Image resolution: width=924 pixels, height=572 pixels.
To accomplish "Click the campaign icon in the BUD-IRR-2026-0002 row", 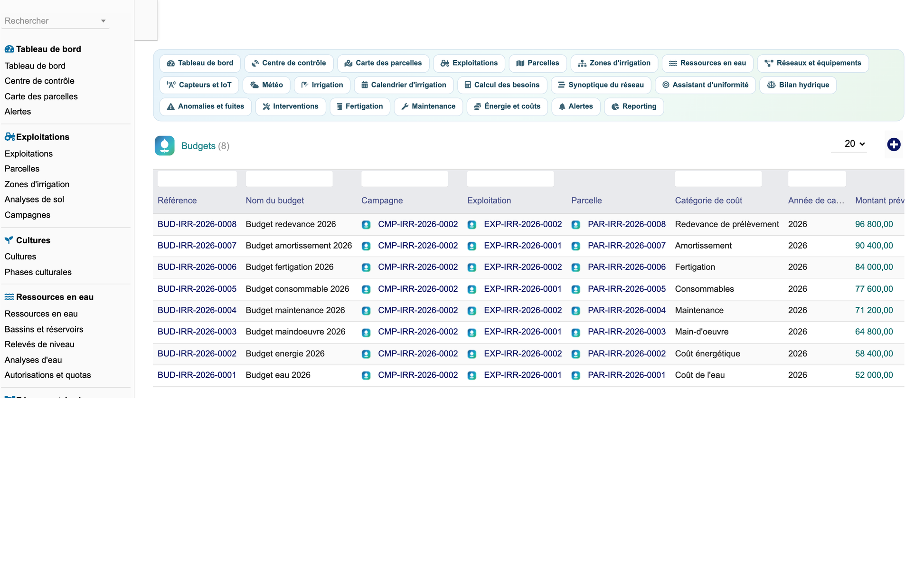I will point(366,354).
